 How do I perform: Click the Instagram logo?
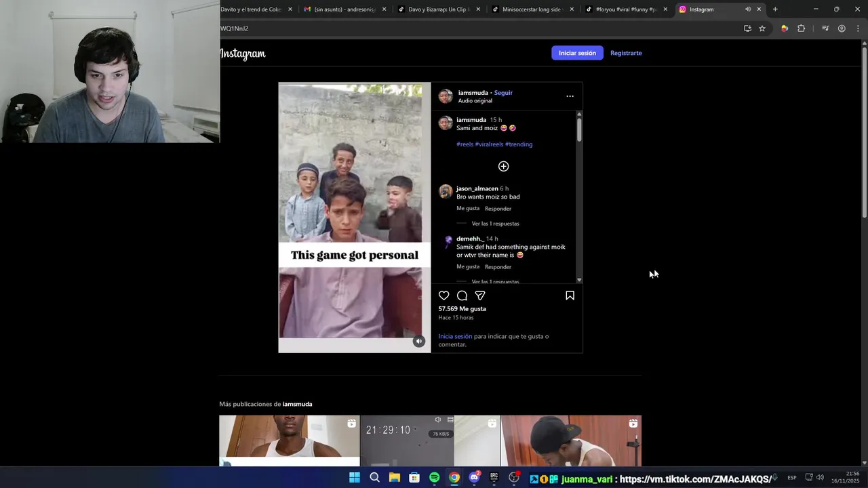243,54
